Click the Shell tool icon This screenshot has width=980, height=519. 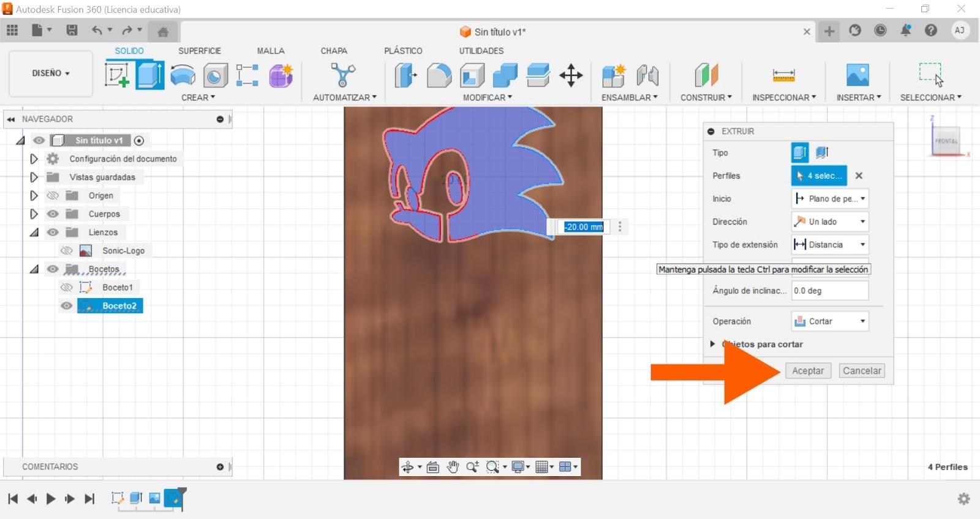(472, 76)
